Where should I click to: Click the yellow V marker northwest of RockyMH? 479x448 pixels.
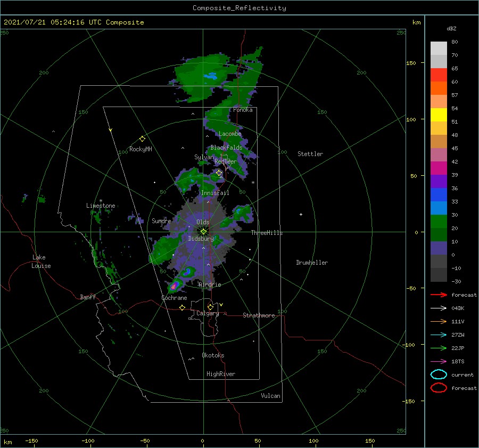click(111, 130)
